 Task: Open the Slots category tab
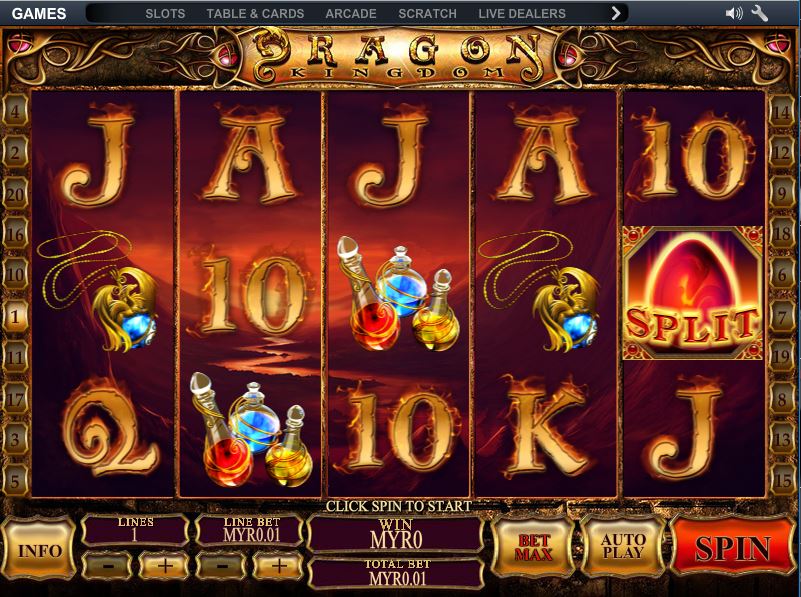[165, 14]
